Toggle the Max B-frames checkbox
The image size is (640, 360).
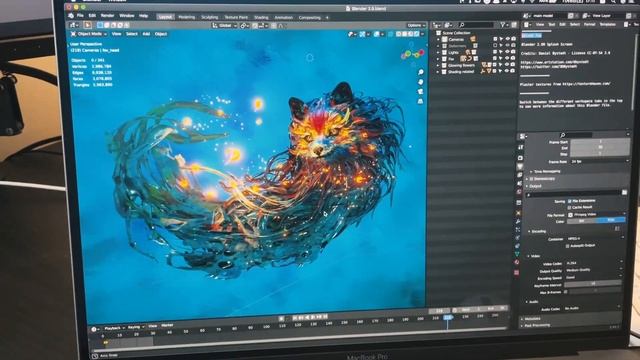click(566, 292)
